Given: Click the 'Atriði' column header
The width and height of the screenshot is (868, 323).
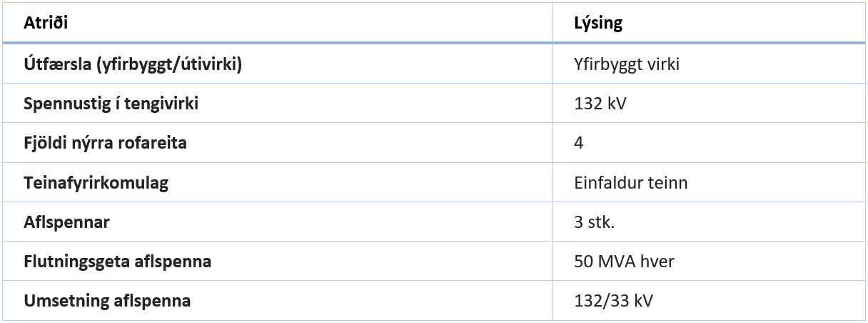Looking at the screenshot, I should tap(46, 23).
